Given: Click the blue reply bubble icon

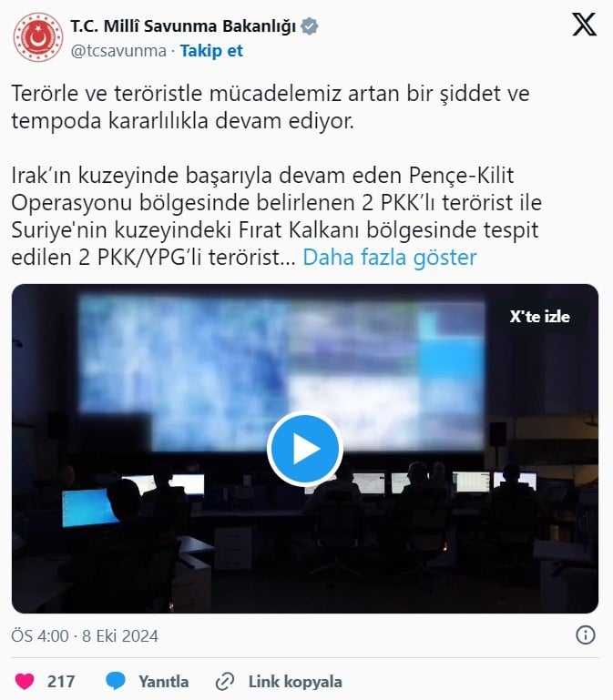Looking at the screenshot, I should point(116,681).
